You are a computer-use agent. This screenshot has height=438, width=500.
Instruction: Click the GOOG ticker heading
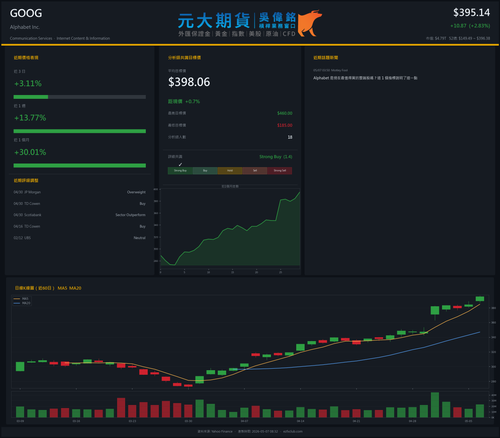pyautogui.click(x=26, y=13)
